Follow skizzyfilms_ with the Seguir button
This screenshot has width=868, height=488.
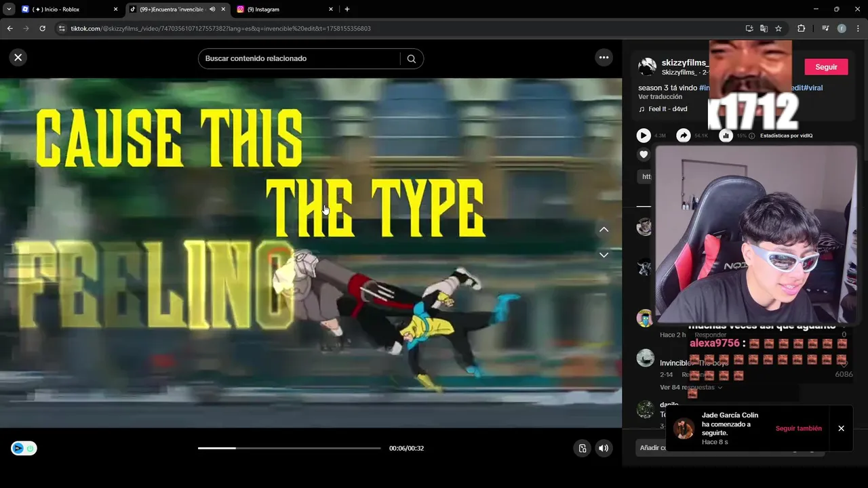pos(826,67)
